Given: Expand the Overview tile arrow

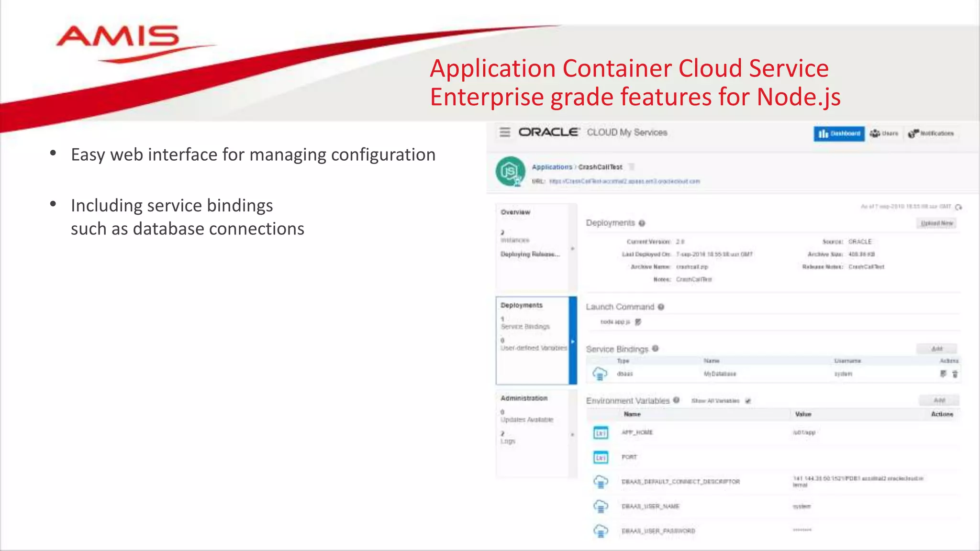Looking at the screenshot, I should [x=573, y=249].
